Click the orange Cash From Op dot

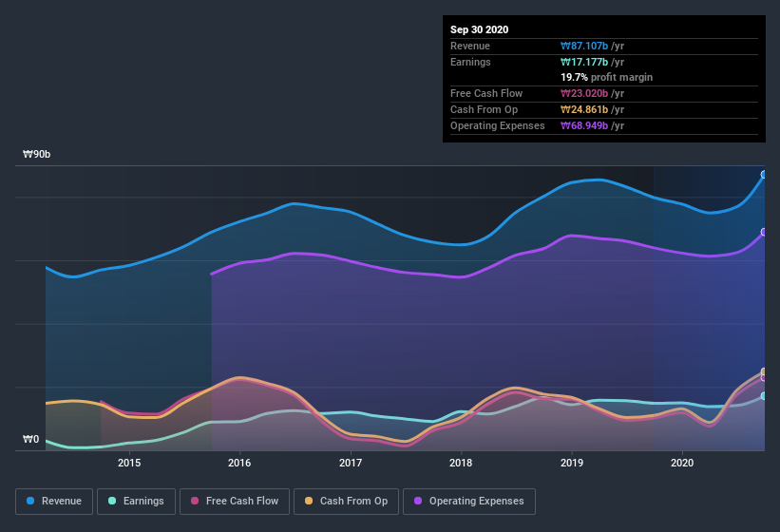pyautogui.click(x=309, y=501)
